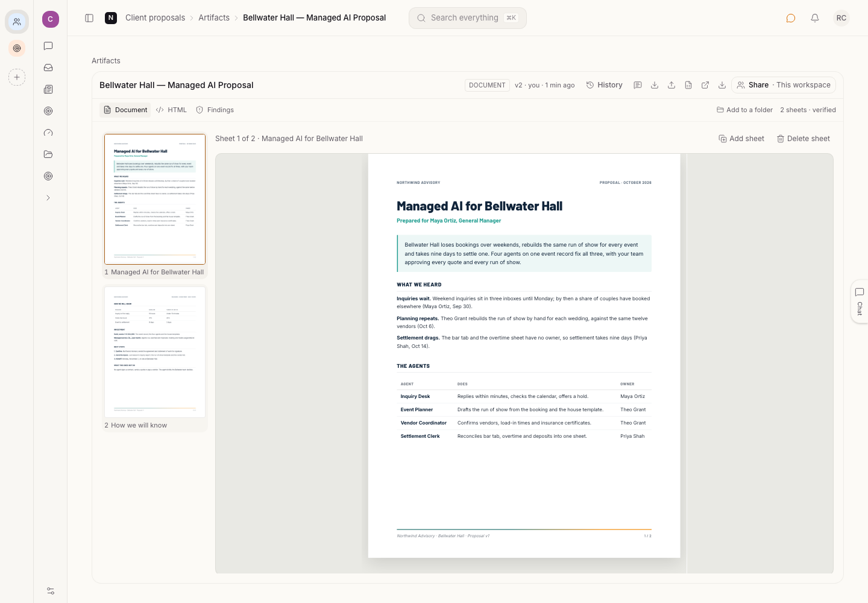
Task: Click the Share button
Action: (784, 85)
